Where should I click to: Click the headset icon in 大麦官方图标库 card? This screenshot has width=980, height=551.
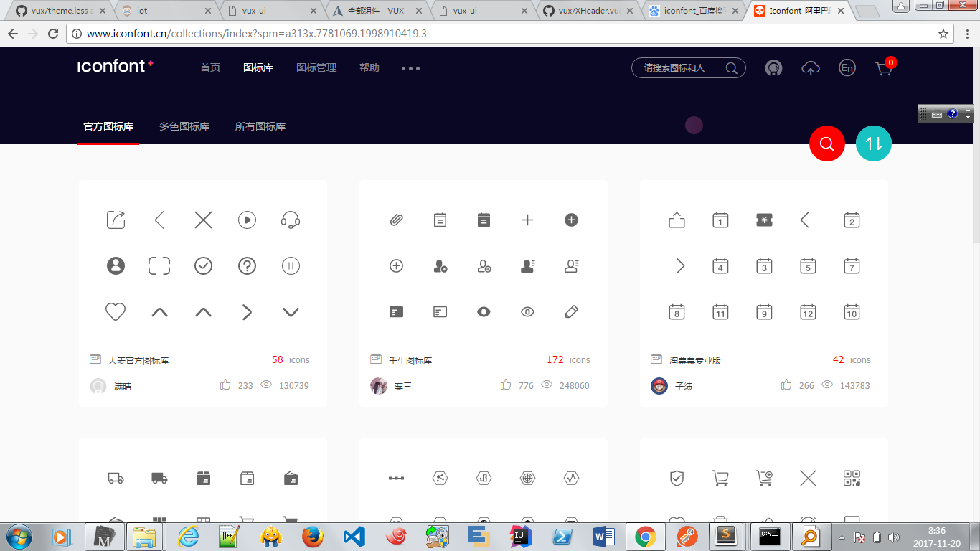click(x=291, y=220)
